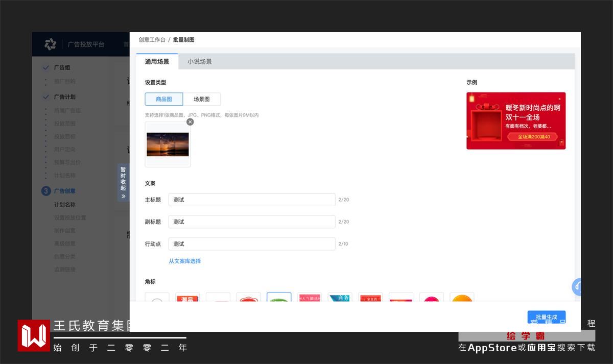This screenshot has width=613, height=364.
Task: Select the green highlighted corner badge
Action: [x=279, y=297]
